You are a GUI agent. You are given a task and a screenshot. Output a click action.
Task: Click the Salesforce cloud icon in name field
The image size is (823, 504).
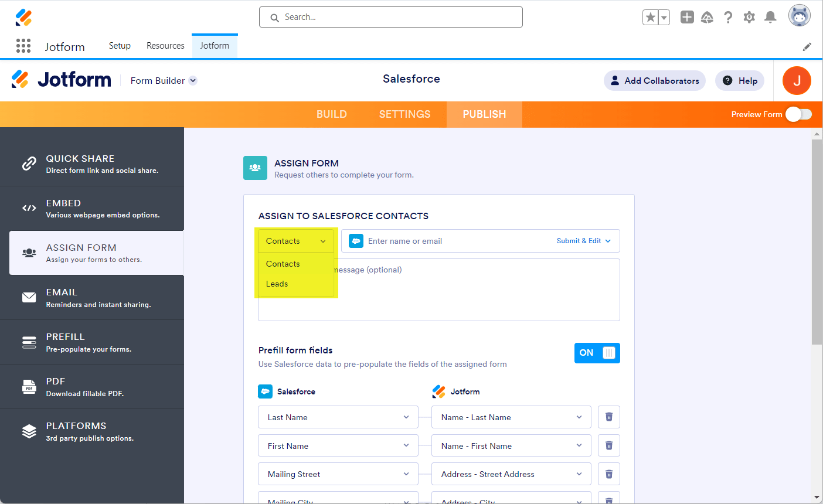[x=356, y=241]
